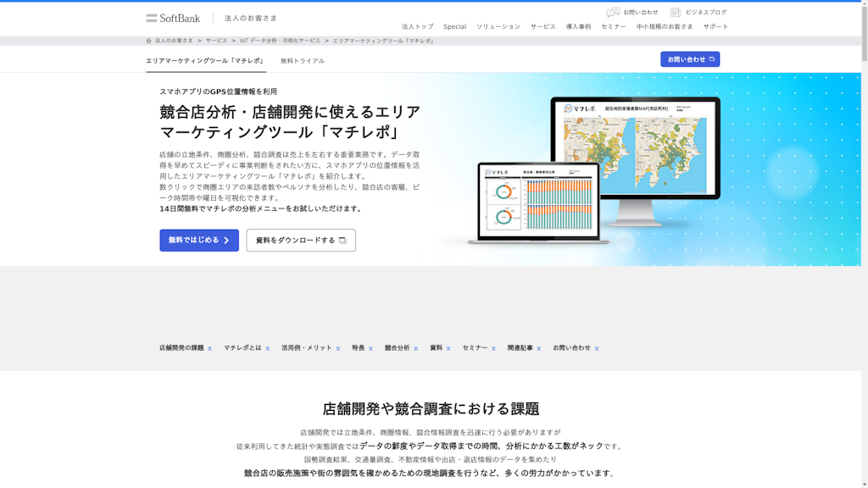
Task: Click the down-arrow icon next to 関連記事
Action: 538,348
